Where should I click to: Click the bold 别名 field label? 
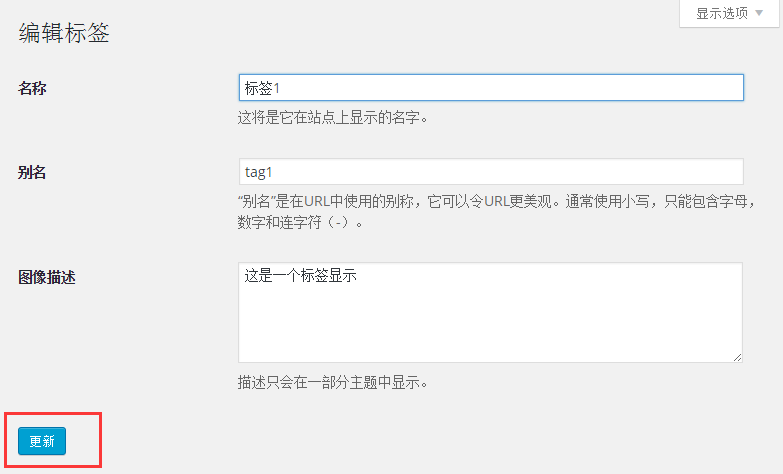tap(33, 172)
